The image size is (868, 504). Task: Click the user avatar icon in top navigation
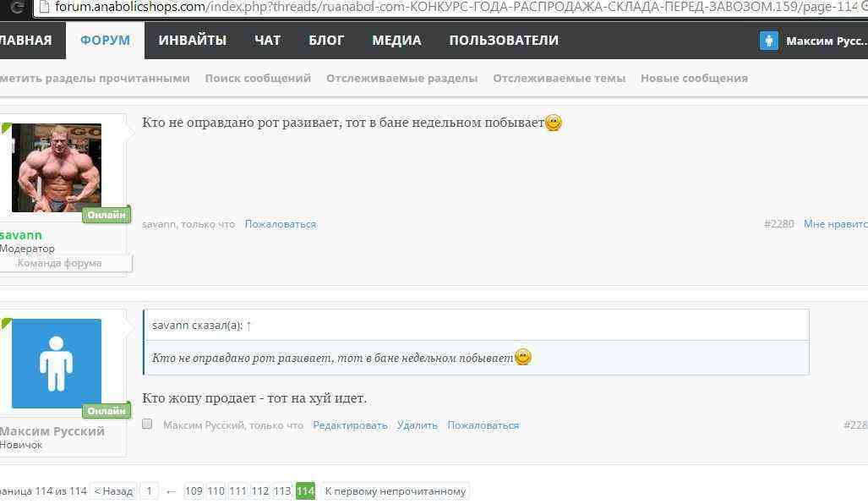coord(768,41)
